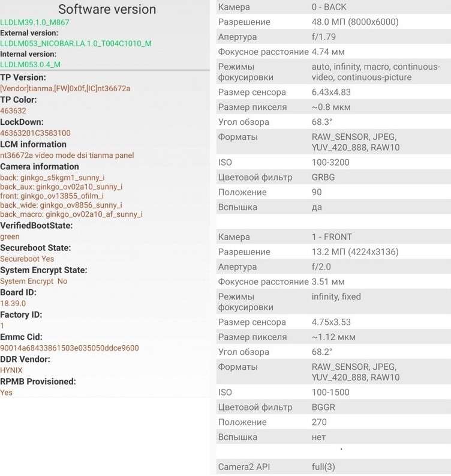Select the External version value text
Screen dimensions: 451x476
(76, 43)
